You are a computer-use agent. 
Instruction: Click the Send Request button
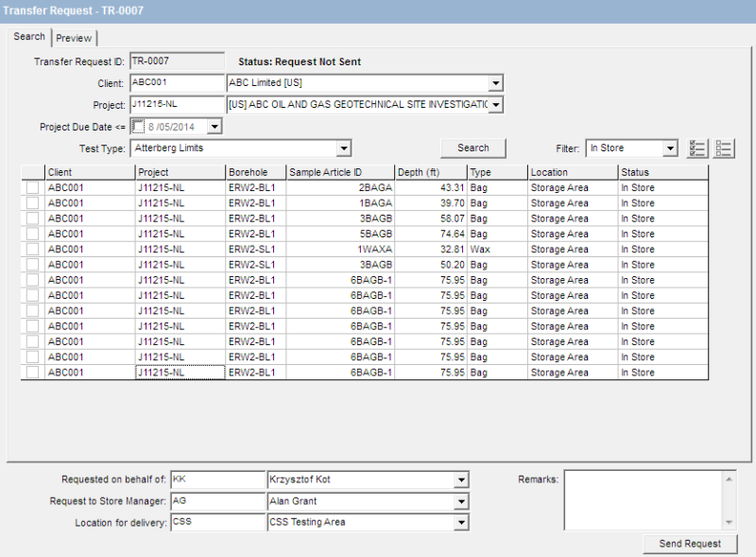(x=689, y=544)
